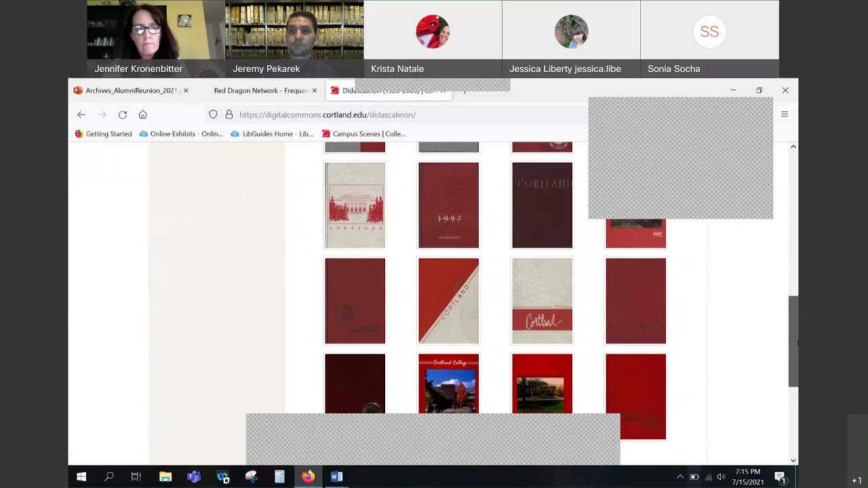Open the Firefox hamburger menu
The width and height of the screenshot is (868, 488).
click(785, 115)
